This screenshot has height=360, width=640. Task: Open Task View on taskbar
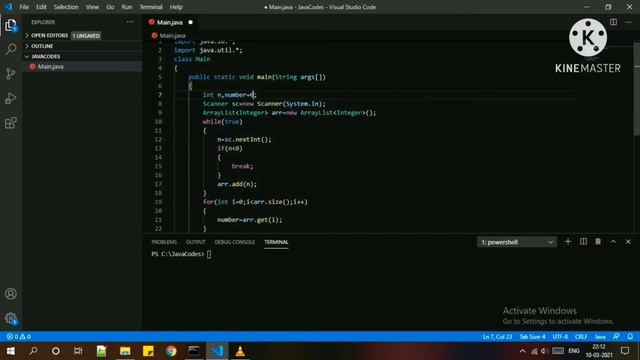[78, 351]
